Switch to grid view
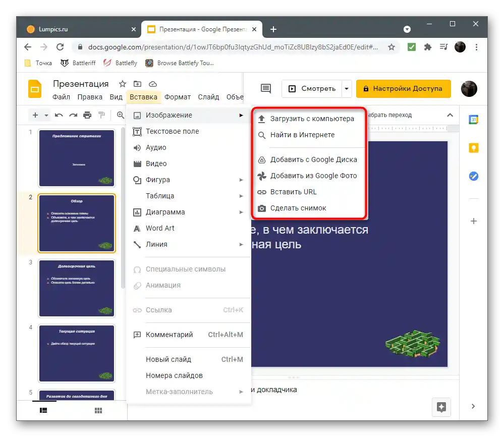This screenshot has width=504, height=437. [x=98, y=410]
